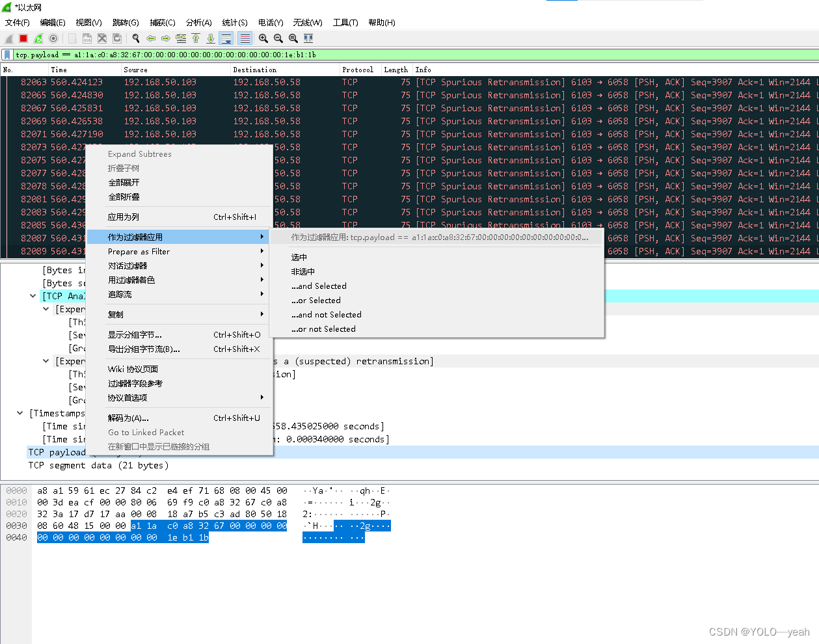Collapse the [TCP Anal tree node
Viewport: 819px width, 644px height.
(x=33, y=296)
